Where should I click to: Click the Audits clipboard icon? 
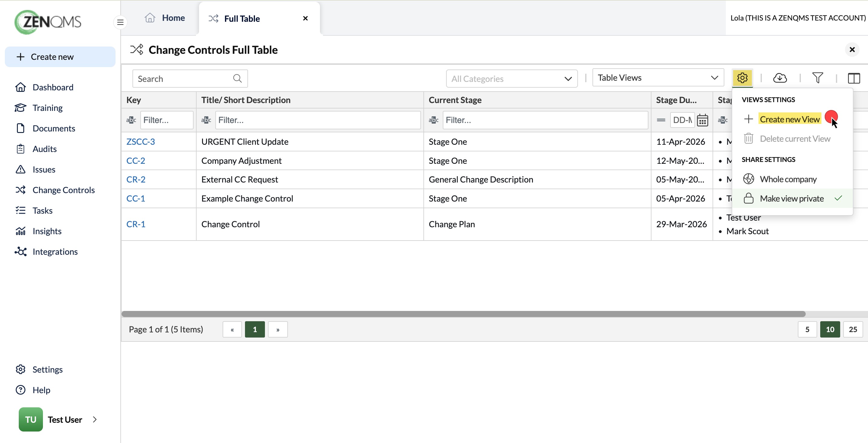click(x=21, y=149)
